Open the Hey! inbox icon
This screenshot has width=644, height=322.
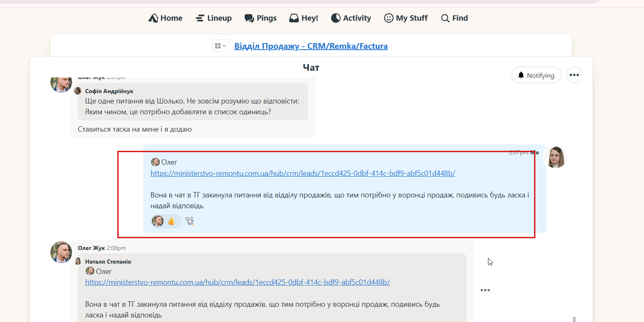tap(294, 18)
